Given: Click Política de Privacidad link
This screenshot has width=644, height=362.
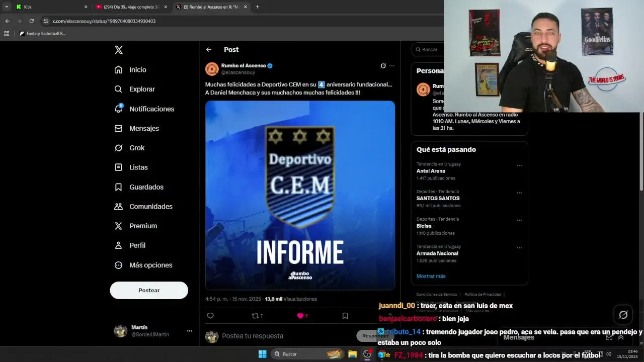Looking at the screenshot, I should (x=482, y=294).
